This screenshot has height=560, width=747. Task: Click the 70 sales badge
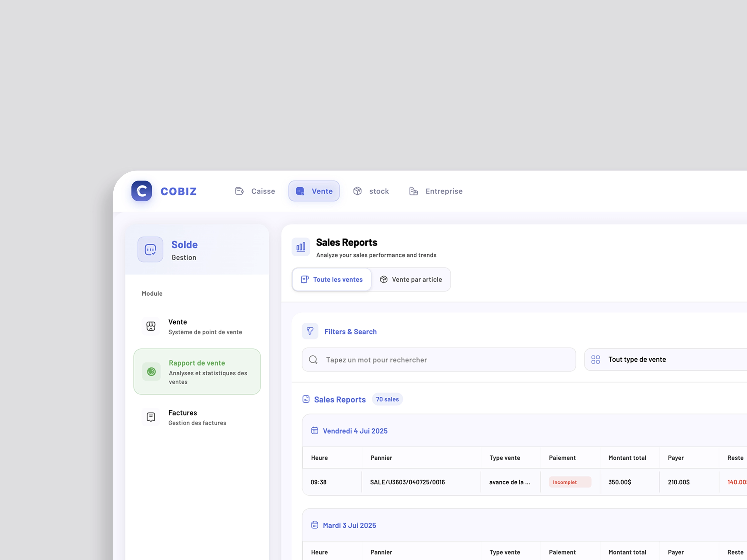click(387, 399)
